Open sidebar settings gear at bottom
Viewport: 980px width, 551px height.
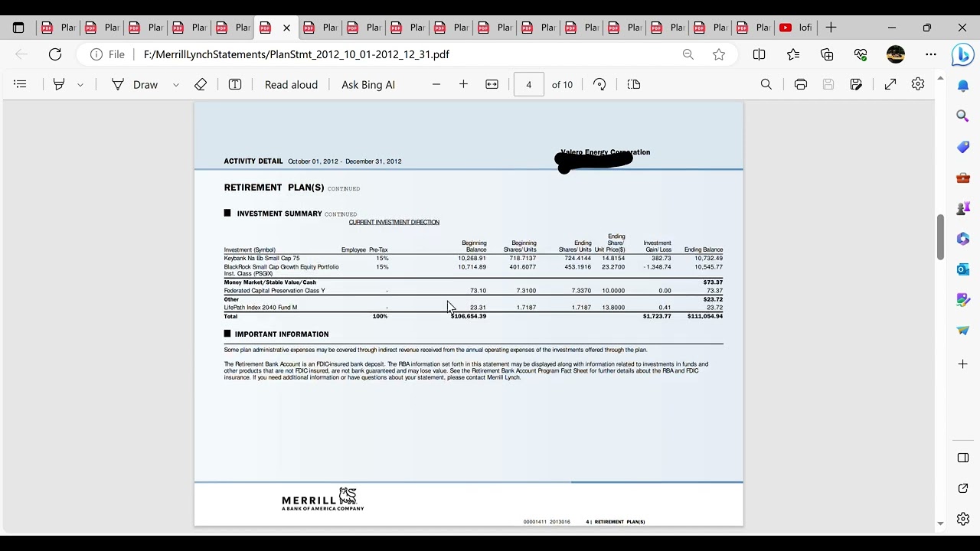point(963,519)
